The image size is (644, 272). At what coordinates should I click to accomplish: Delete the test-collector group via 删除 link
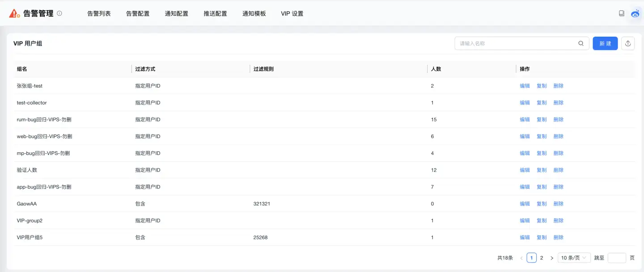click(x=559, y=102)
